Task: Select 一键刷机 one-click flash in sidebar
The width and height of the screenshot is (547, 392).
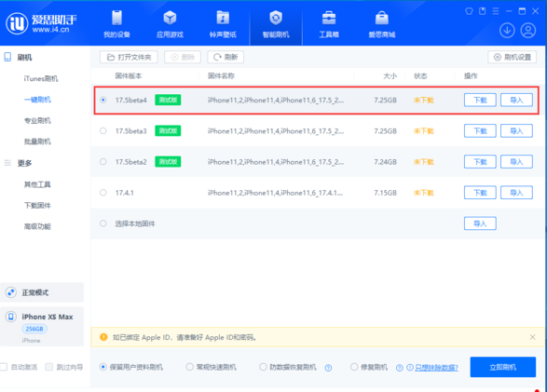Action: [x=37, y=100]
